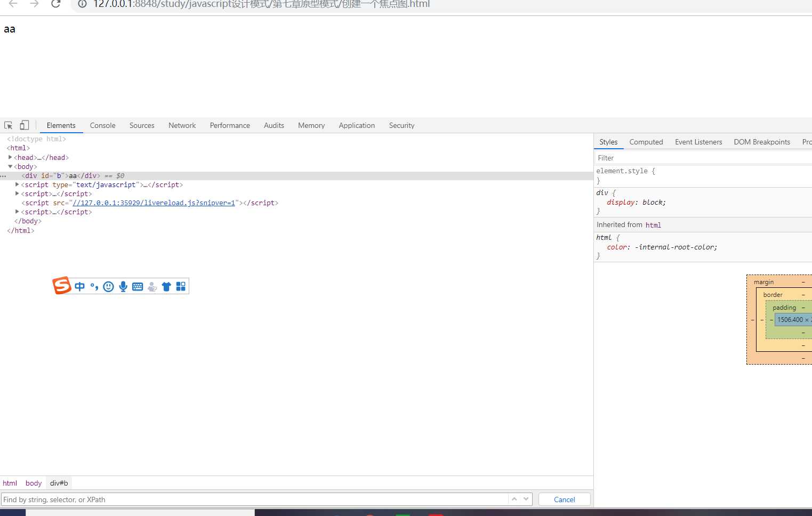Go to previous search result arrow
The image size is (812, 516).
514,499
